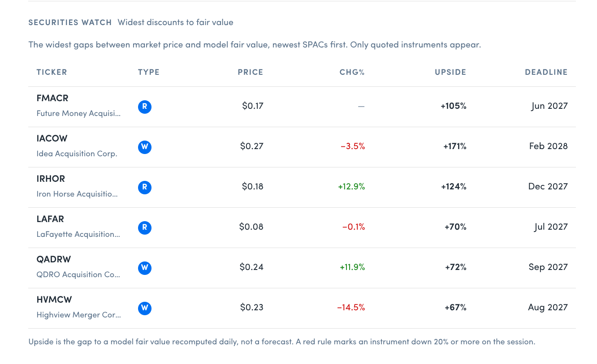This screenshot has height=364, width=597.
Task: Open Iron Horse Acquisition company name
Action: 77,194
